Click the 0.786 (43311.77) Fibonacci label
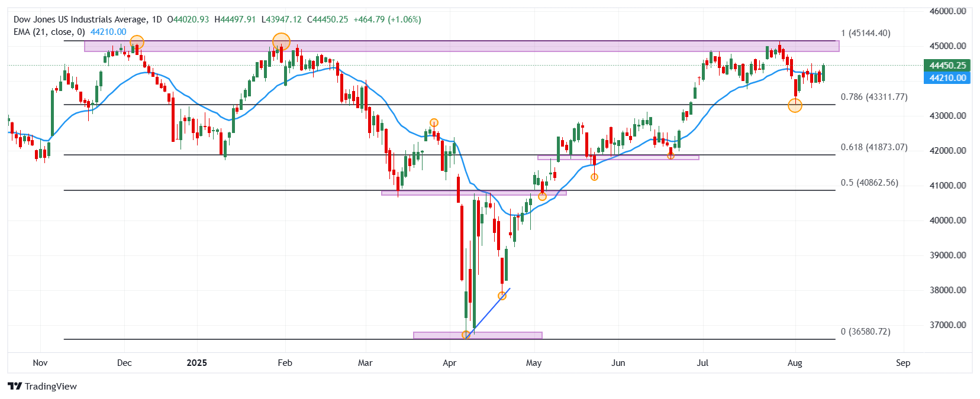The width and height of the screenshot is (980, 399). point(874,97)
